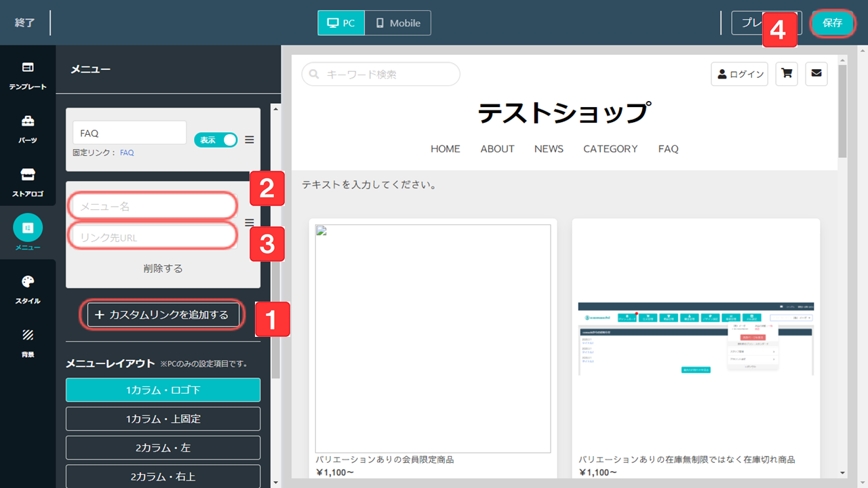Switch preview to PC view
868x488 pixels.
pos(341,23)
